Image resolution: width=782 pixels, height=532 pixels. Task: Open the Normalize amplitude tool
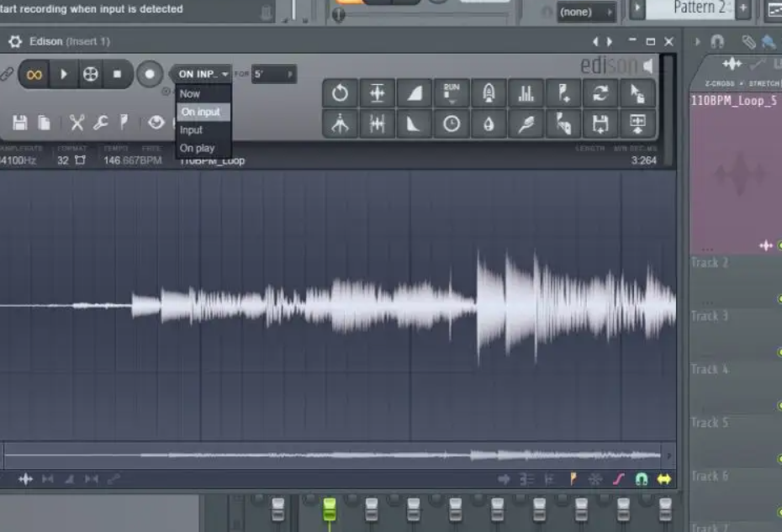[x=377, y=92]
